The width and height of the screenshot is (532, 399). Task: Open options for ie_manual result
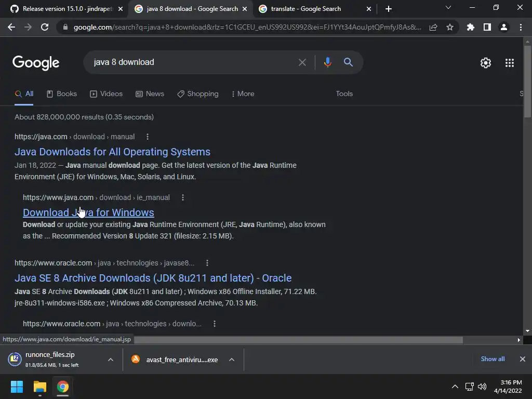(183, 197)
